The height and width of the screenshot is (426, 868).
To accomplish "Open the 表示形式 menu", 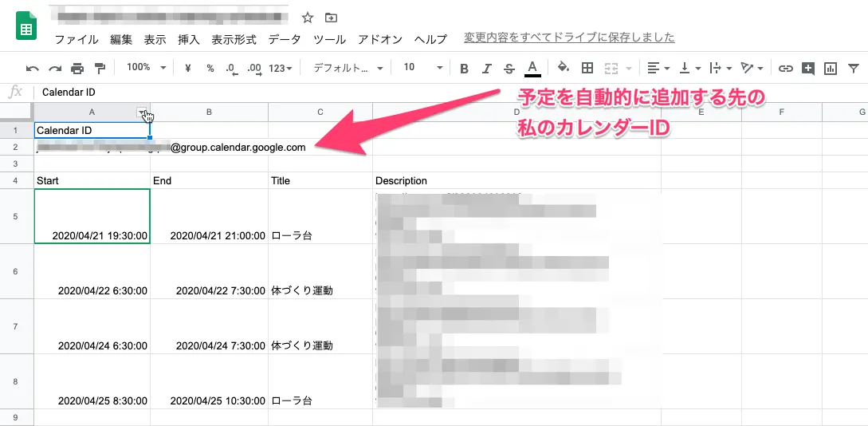I will click(234, 39).
